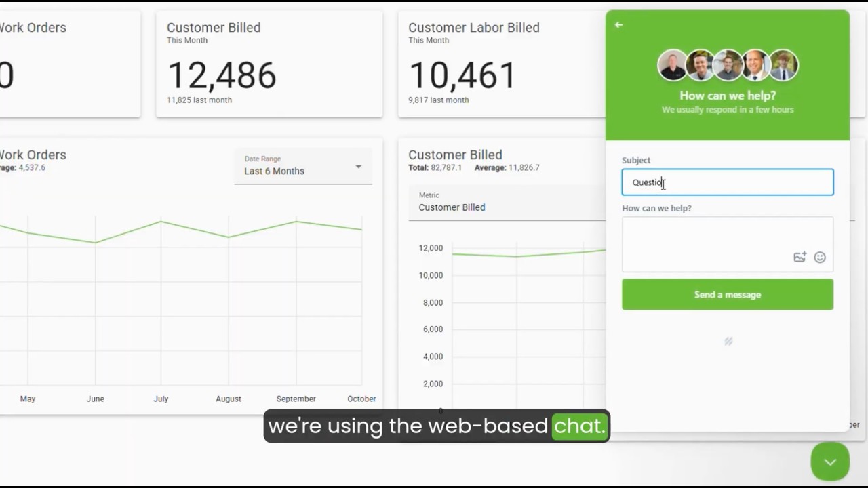The height and width of the screenshot is (488, 868).
Task: Click the 'Total: 82,787.1' label
Action: pyautogui.click(x=435, y=167)
